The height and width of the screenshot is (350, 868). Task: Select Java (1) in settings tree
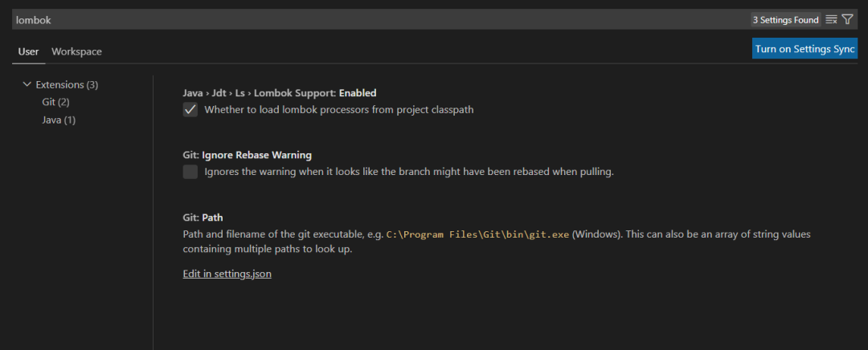tap(59, 120)
